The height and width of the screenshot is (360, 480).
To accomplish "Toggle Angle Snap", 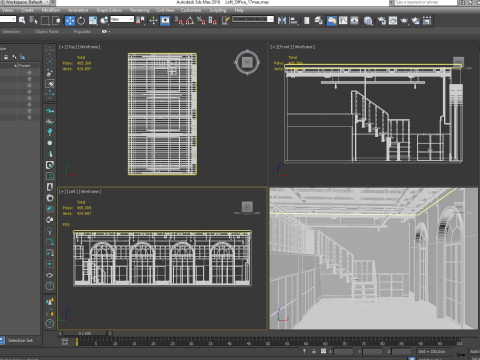I will click(x=190, y=21).
